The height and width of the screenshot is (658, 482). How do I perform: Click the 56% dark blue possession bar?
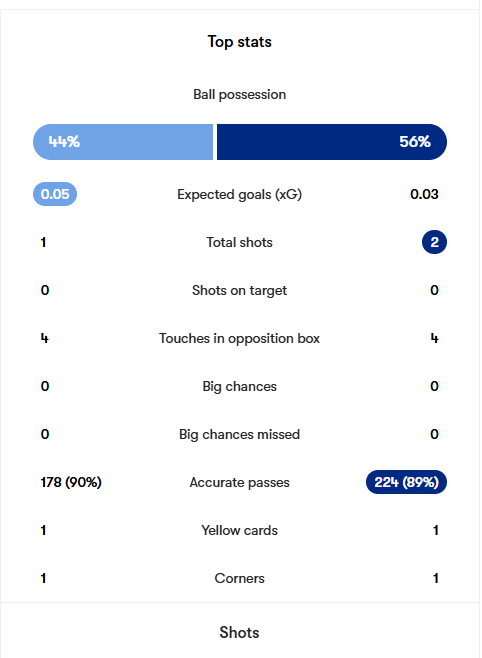[x=332, y=142]
